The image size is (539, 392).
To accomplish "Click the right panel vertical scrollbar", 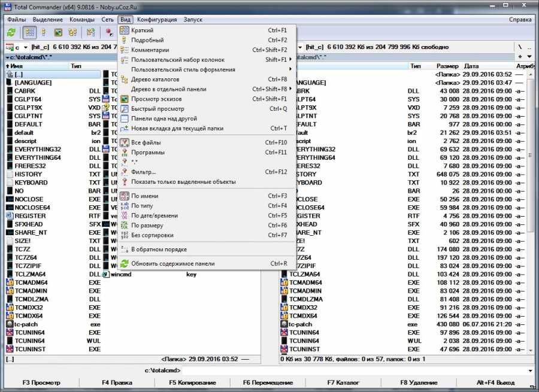I will (531, 211).
